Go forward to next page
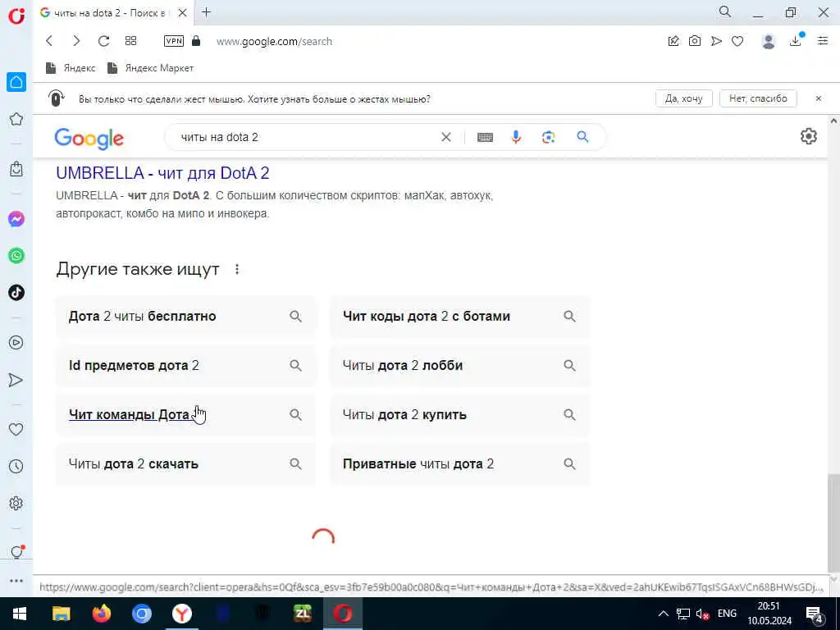 click(x=76, y=41)
